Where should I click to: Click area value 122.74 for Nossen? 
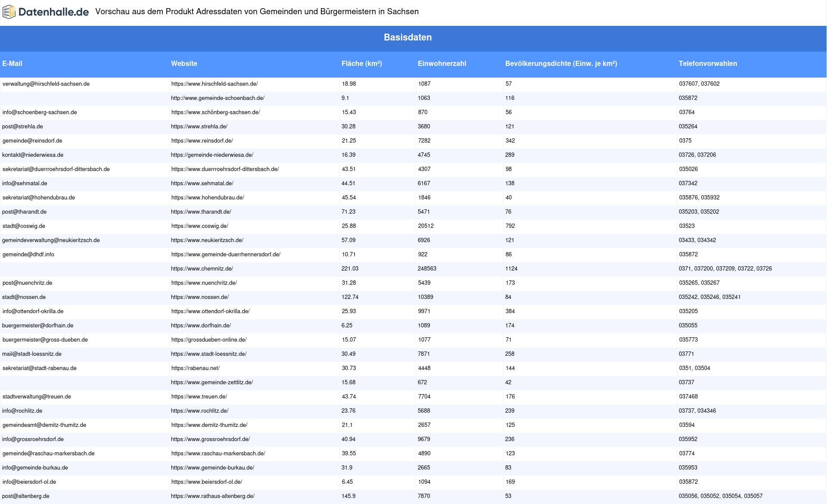pos(350,297)
